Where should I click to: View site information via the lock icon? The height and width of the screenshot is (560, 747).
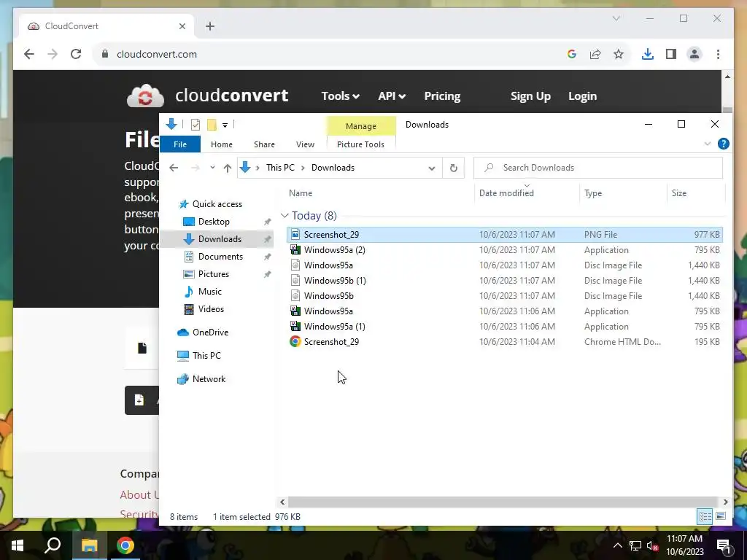(x=105, y=54)
